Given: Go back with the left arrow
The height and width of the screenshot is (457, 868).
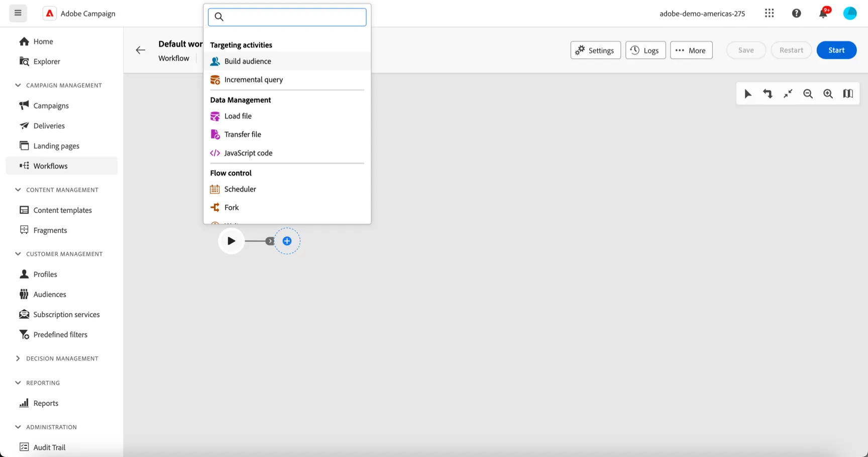Looking at the screenshot, I should [140, 50].
